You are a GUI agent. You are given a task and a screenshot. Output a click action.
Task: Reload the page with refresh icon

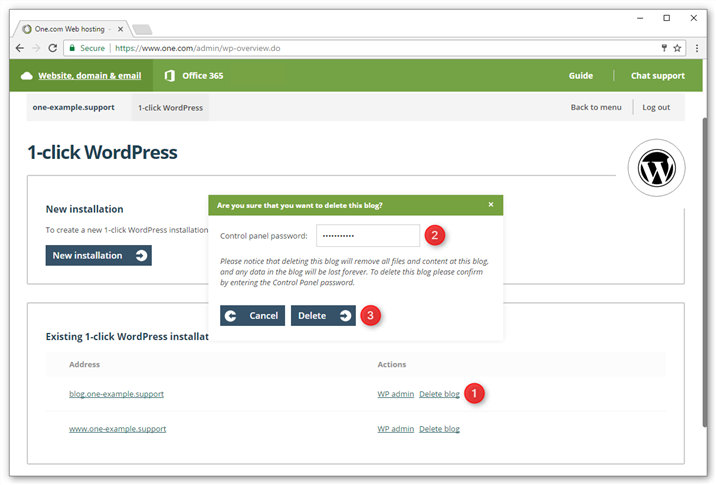[53, 48]
